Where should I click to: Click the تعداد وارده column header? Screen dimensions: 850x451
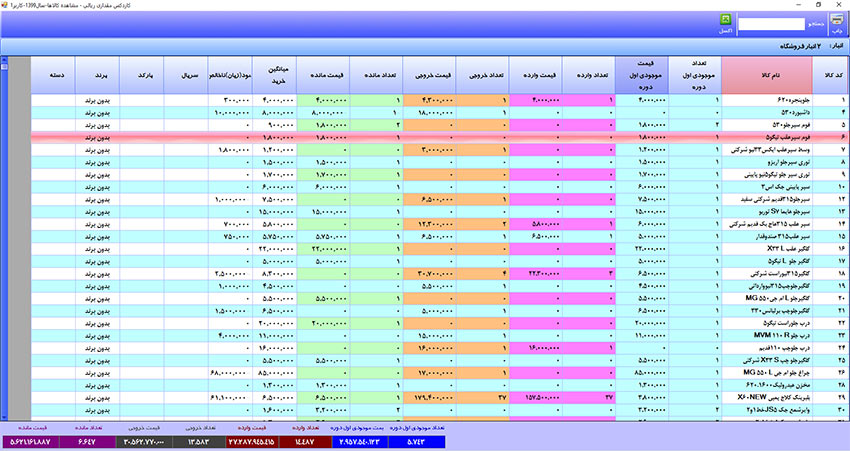tap(589, 75)
